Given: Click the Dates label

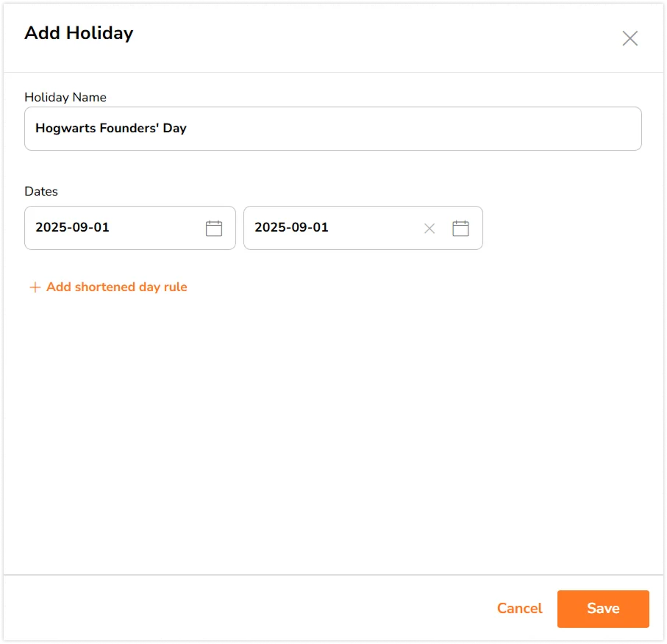Looking at the screenshot, I should 41,191.
